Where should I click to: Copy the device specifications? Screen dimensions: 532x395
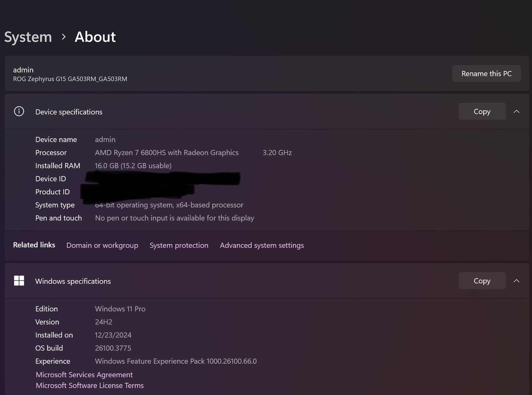[482, 111]
